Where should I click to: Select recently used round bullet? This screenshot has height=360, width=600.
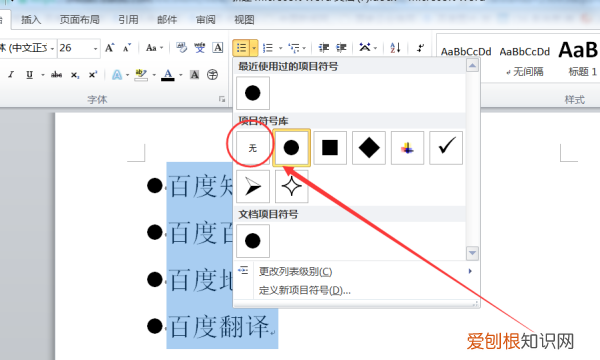(253, 93)
